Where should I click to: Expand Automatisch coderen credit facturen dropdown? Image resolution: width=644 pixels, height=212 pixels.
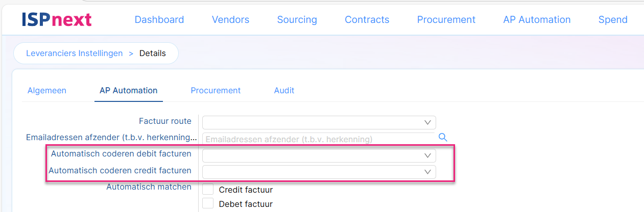(x=427, y=172)
